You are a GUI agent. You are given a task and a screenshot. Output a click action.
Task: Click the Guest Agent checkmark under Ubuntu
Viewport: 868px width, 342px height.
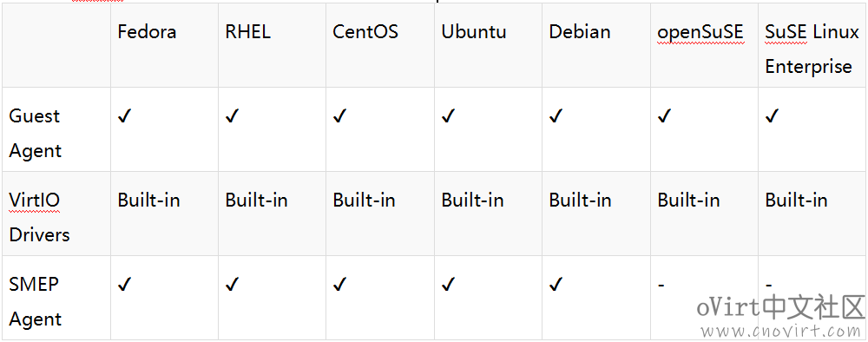pos(448,116)
